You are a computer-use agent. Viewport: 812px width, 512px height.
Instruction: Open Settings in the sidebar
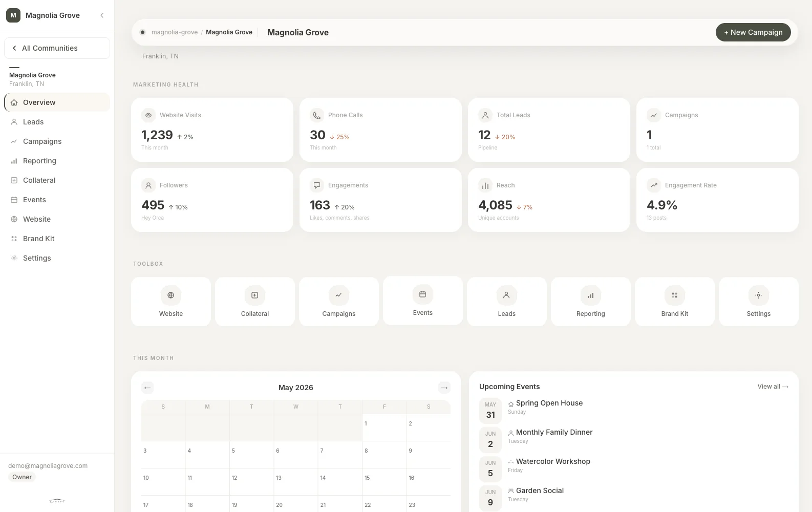pyautogui.click(x=57, y=258)
